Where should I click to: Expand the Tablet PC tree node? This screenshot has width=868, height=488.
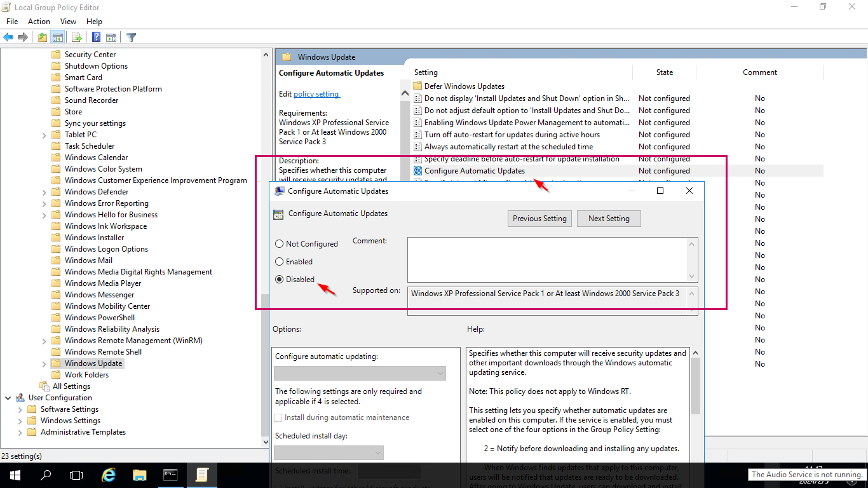tap(44, 135)
